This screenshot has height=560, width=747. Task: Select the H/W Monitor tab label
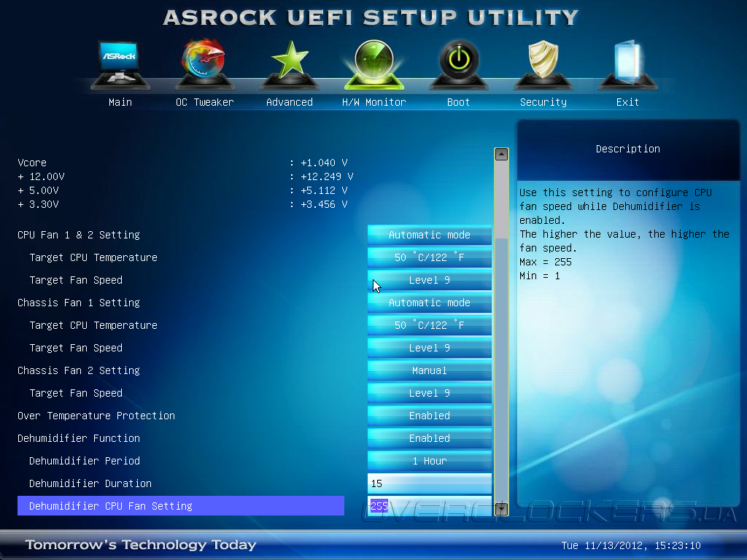tap(374, 102)
